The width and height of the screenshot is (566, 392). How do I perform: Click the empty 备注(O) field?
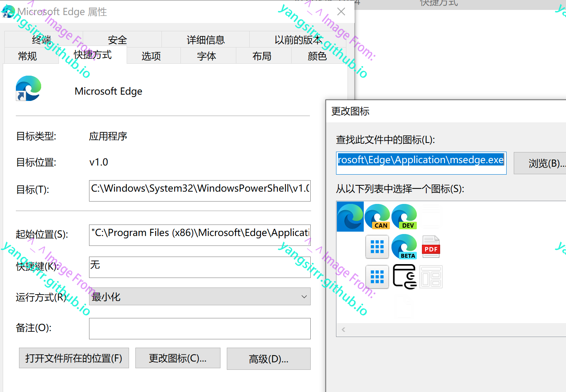[x=200, y=328]
